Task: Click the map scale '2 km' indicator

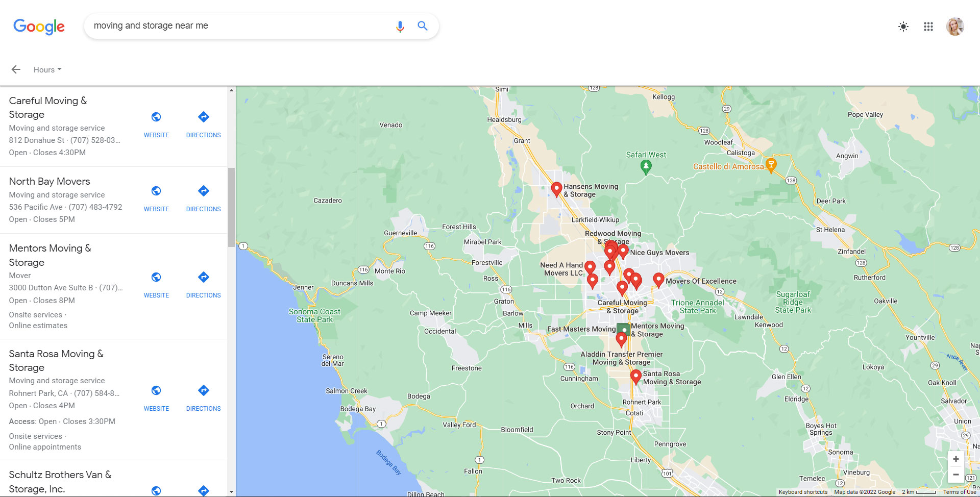Action: point(919,492)
